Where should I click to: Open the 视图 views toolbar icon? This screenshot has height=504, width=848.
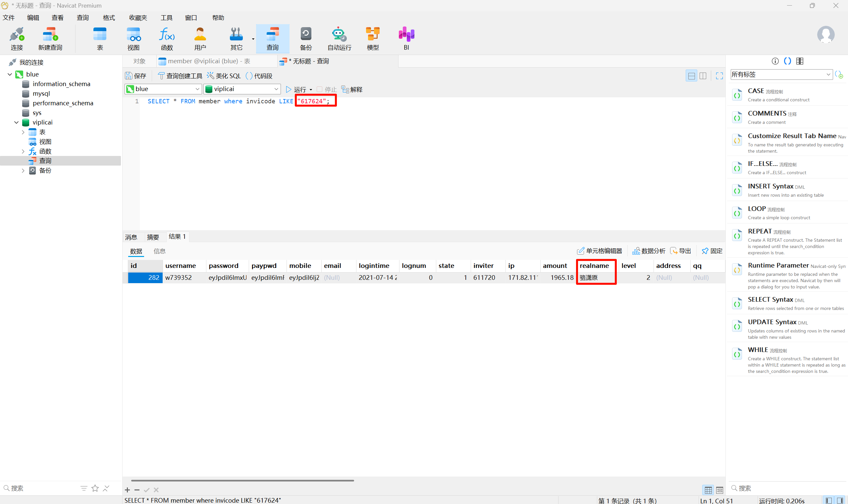coord(133,39)
